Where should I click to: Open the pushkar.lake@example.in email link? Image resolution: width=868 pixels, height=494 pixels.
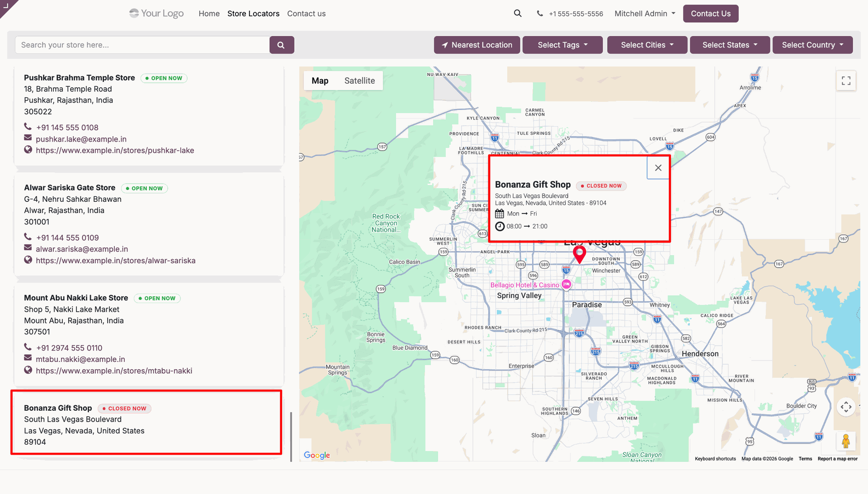click(81, 139)
